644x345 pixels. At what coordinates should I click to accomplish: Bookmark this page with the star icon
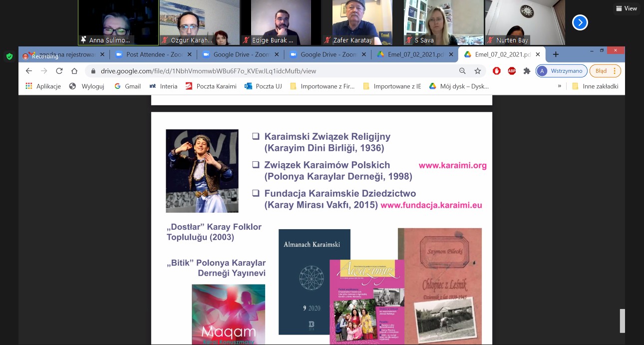pos(477,71)
